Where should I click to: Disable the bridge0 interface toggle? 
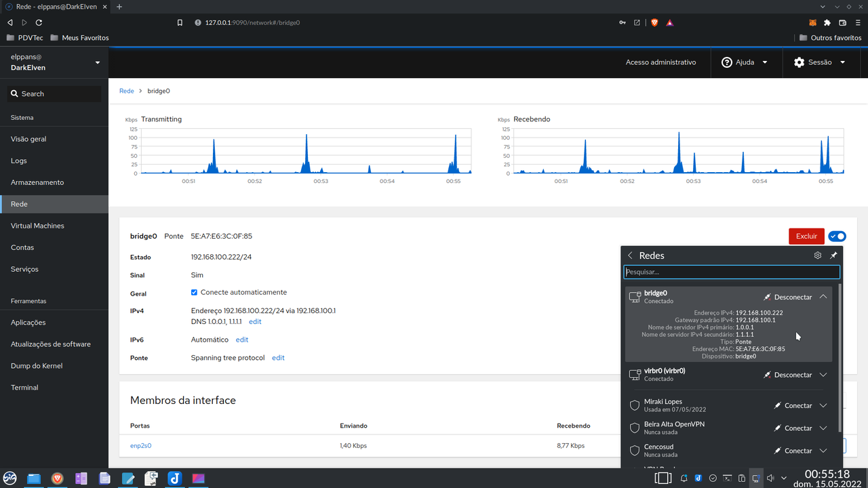click(x=837, y=236)
